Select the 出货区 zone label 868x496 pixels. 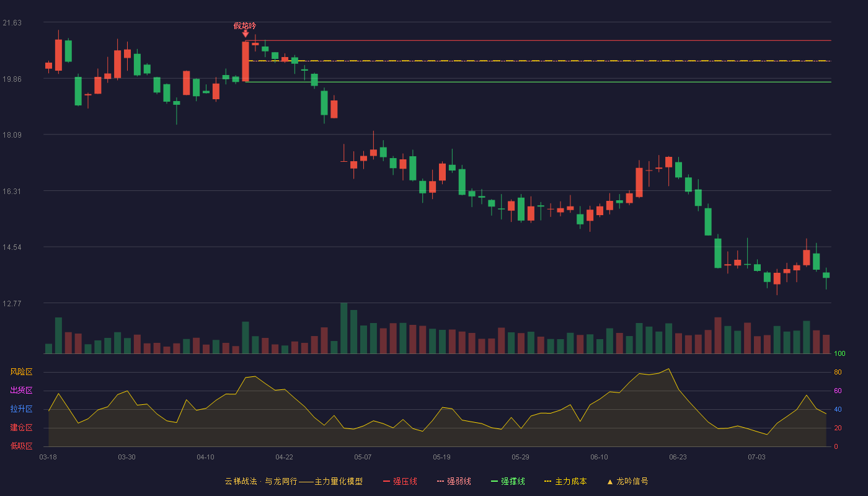21,391
